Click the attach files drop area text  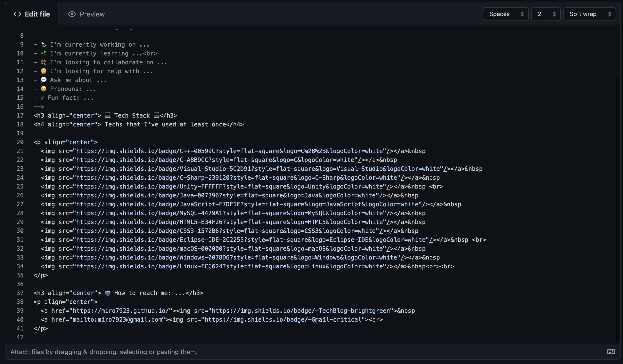[x=104, y=352]
